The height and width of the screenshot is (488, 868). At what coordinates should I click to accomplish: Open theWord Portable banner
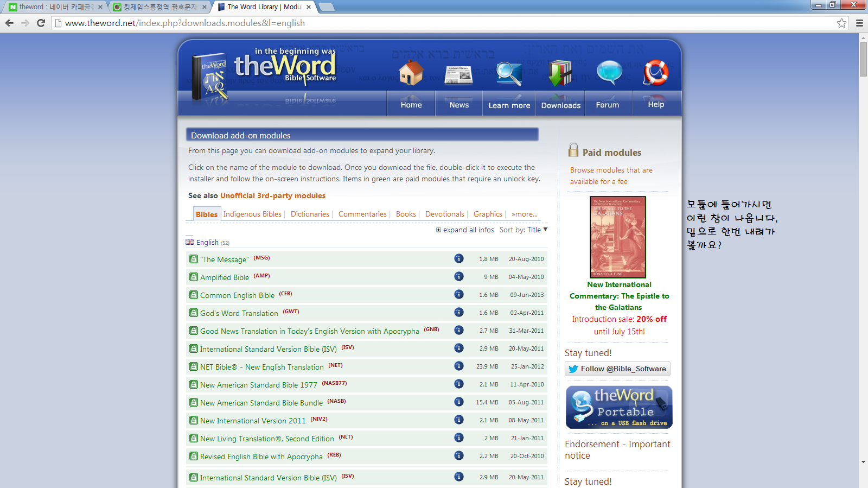619,407
